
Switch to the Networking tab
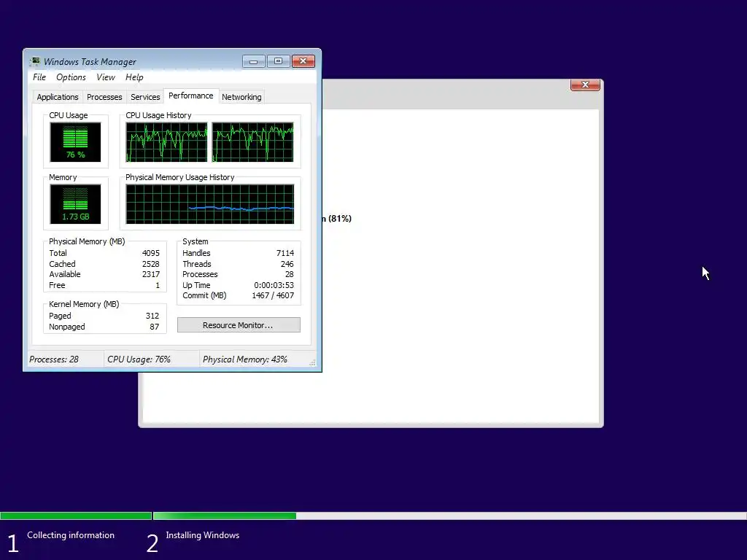click(241, 97)
